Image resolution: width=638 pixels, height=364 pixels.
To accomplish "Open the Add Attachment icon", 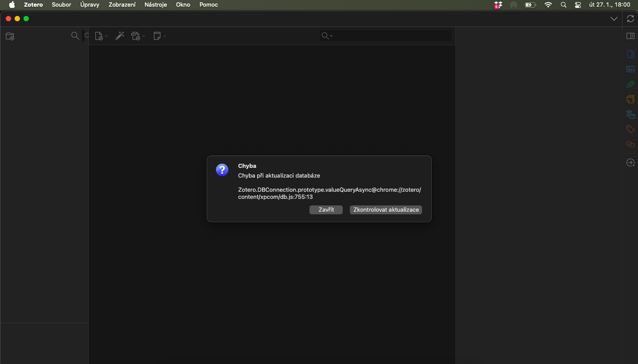I will point(136,36).
